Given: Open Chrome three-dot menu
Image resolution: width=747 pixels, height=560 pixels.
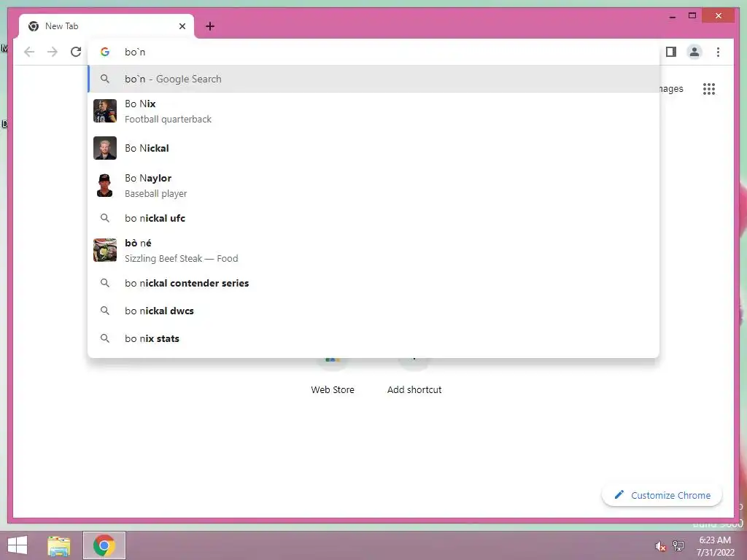Looking at the screenshot, I should 718,52.
